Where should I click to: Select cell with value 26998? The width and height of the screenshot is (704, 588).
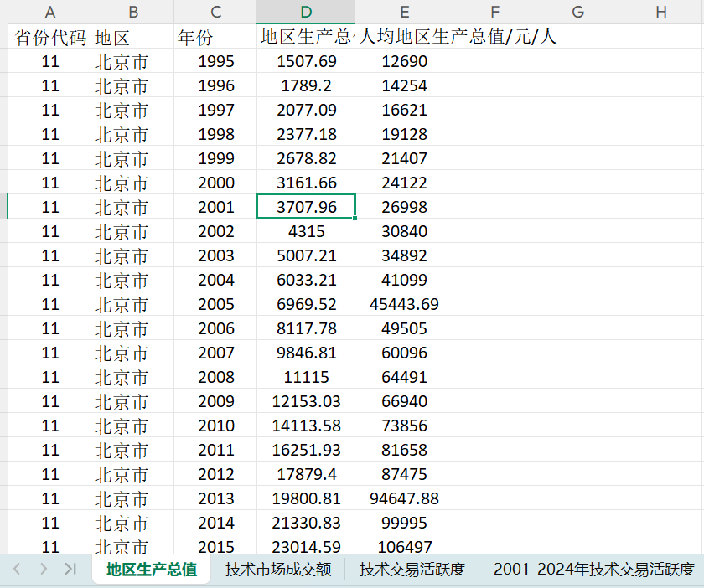point(404,207)
